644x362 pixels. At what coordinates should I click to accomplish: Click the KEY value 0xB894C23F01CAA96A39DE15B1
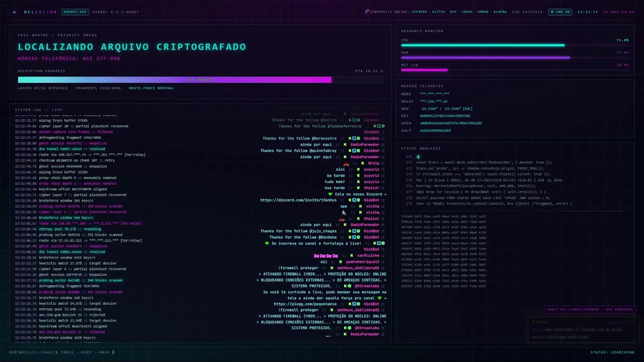[445, 116]
